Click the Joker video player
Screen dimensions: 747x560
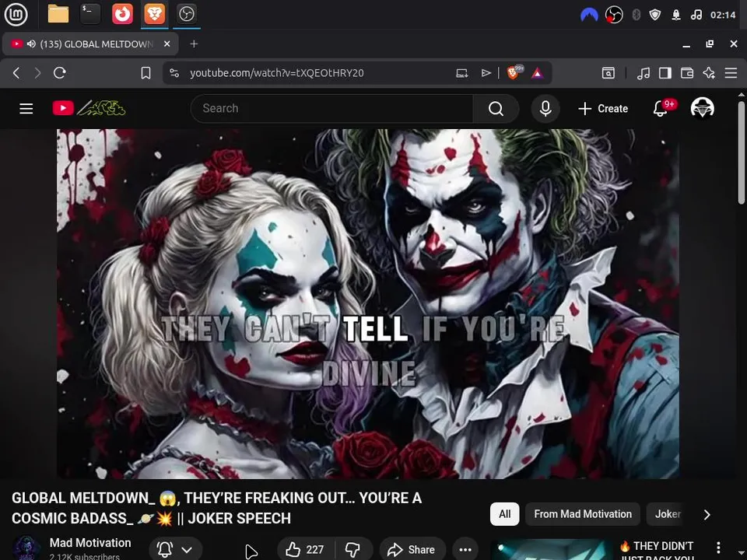pyautogui.click(x=368, y=304)
